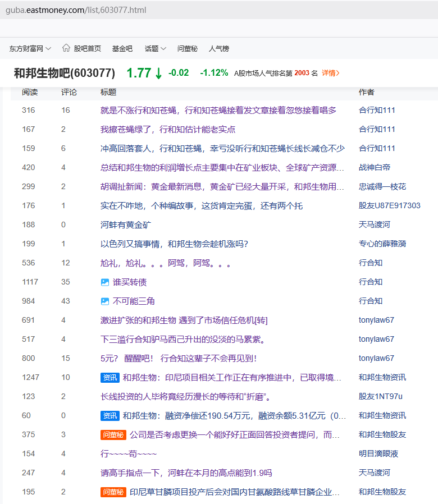
Task: Click the 资讯 tag on 融资净偿还 post
Action: 110,416
